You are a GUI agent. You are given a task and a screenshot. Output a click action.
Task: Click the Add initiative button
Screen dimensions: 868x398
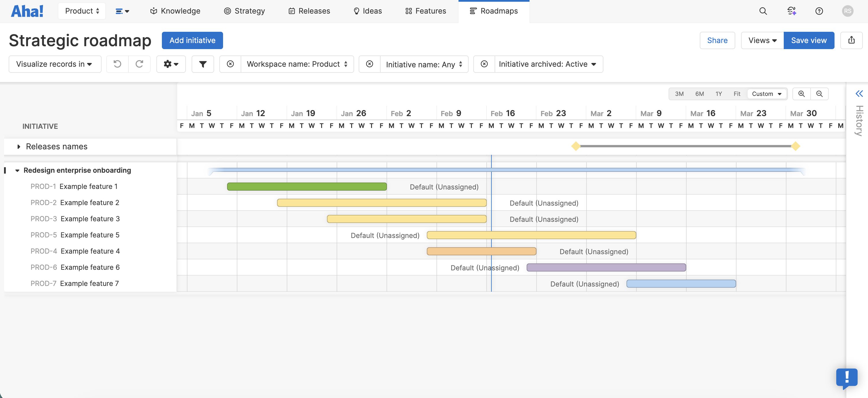pyautogui.click(x=192, y=40)
